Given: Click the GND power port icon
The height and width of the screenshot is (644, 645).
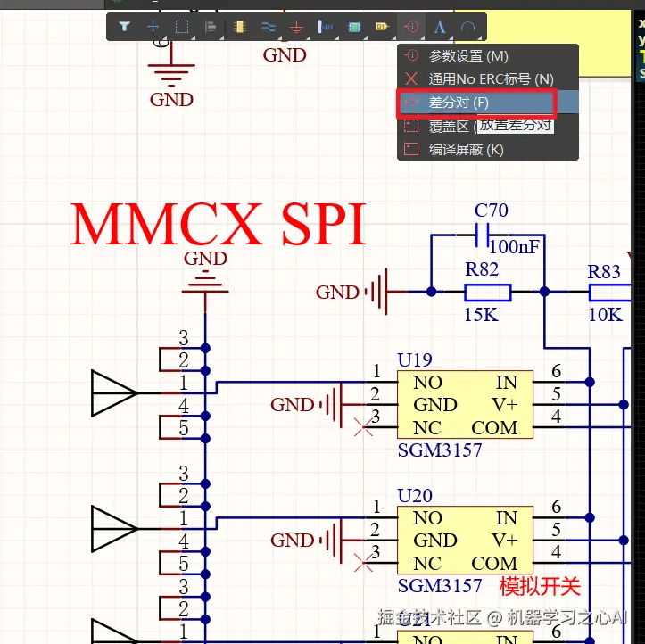Looking at the screenshot, I should [296, 27].
